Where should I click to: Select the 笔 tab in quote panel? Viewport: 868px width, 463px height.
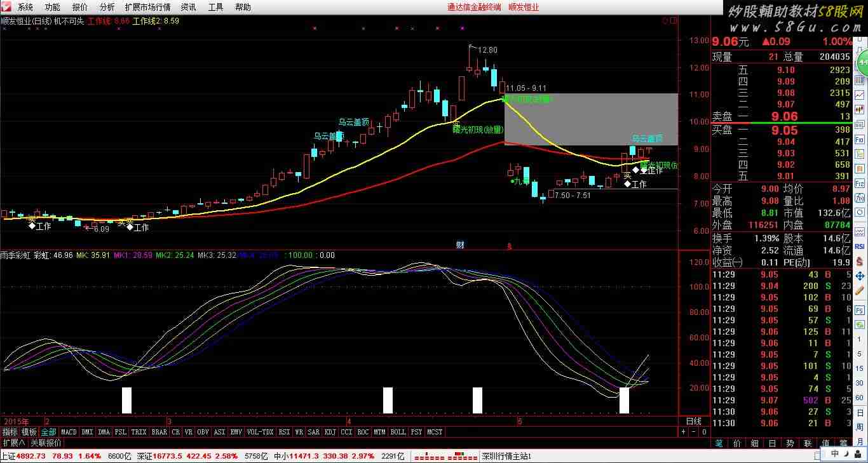(719, 443)
